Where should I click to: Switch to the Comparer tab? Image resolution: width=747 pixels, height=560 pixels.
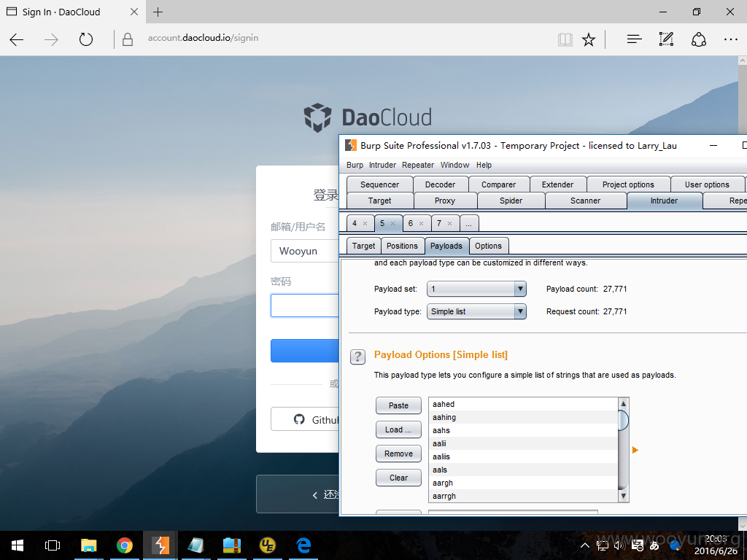[498, 184]
